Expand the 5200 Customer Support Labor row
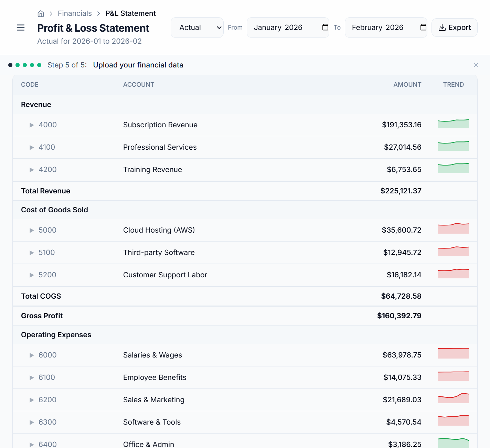This screenshot has width=490, height=448. click(31, 275)
